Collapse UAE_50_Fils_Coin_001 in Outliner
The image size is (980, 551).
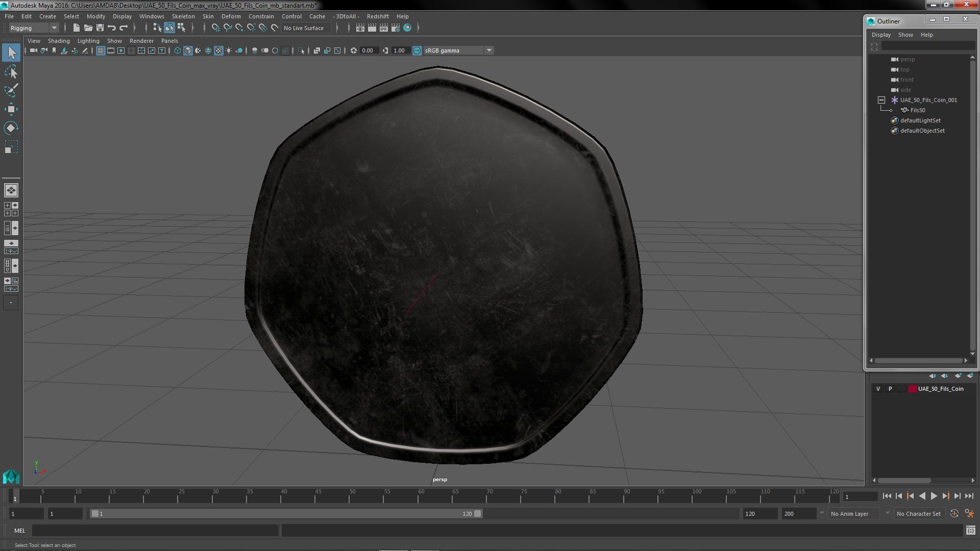click(881, 100)
